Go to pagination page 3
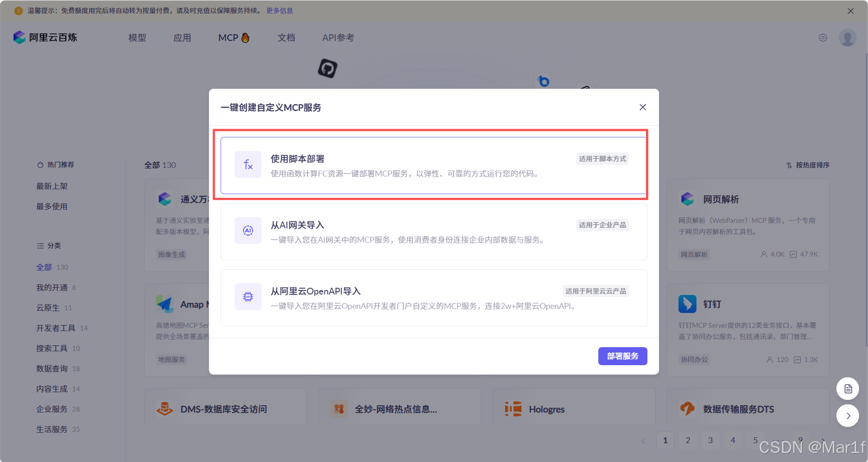868x462 pixels. (x=710, y=440)
